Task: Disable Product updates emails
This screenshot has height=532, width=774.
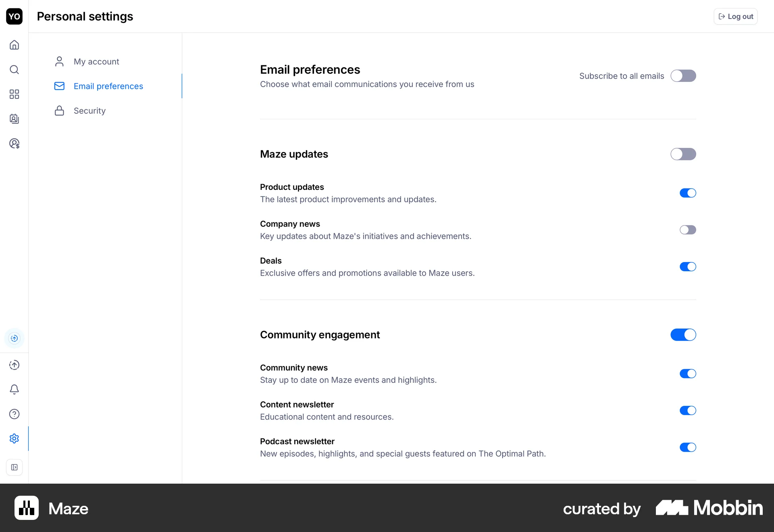Action: coord(688,193)
